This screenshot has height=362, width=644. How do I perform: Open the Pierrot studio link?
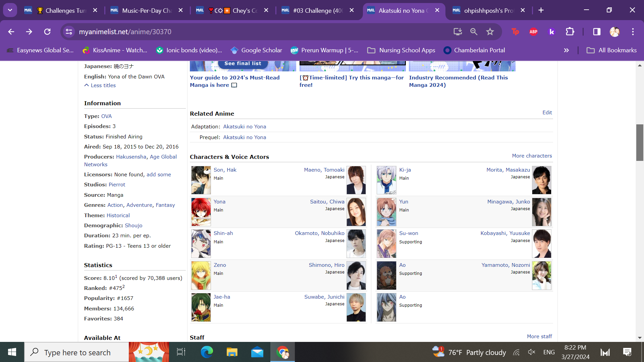[x=117, y=185]
